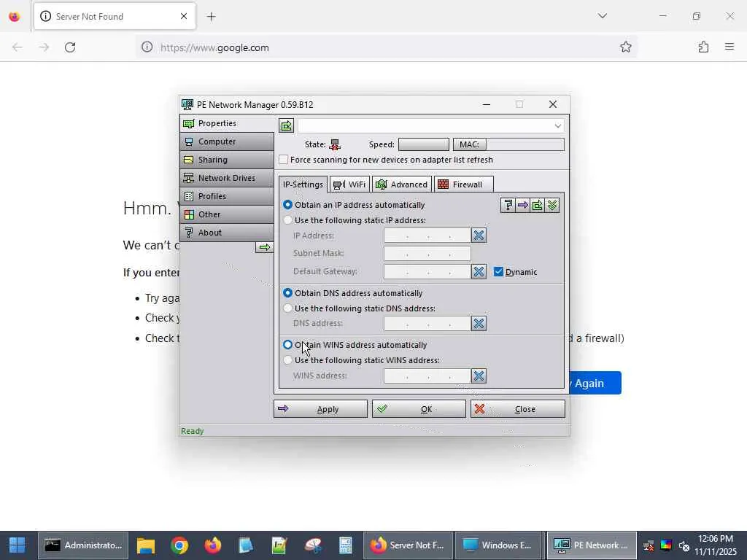This screenshot has height=560, width=747.
Task: Open the Windows Start menu
Action: (18, 545)
